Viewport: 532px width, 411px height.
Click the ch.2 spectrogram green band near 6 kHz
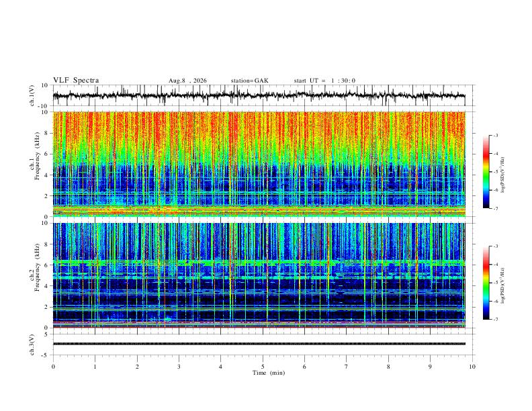(259, 263)
